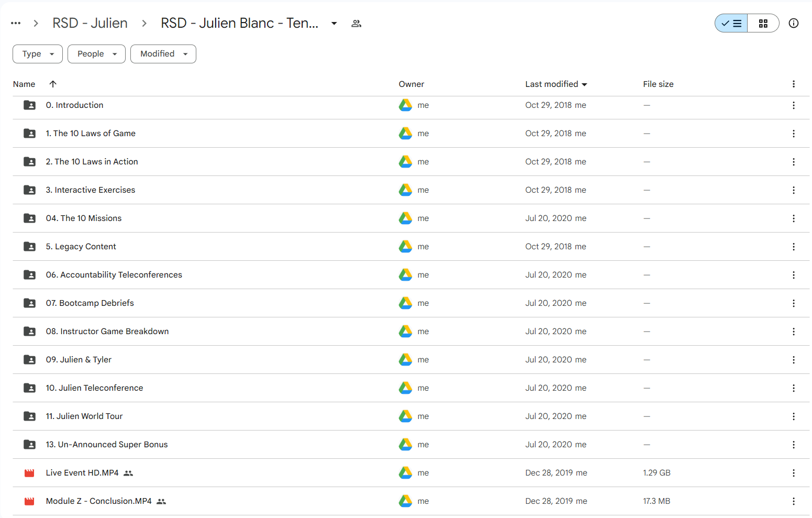Select the Live Event HD.MP4 file name
This screenshot has height=518, width=812.
[82, 473]
